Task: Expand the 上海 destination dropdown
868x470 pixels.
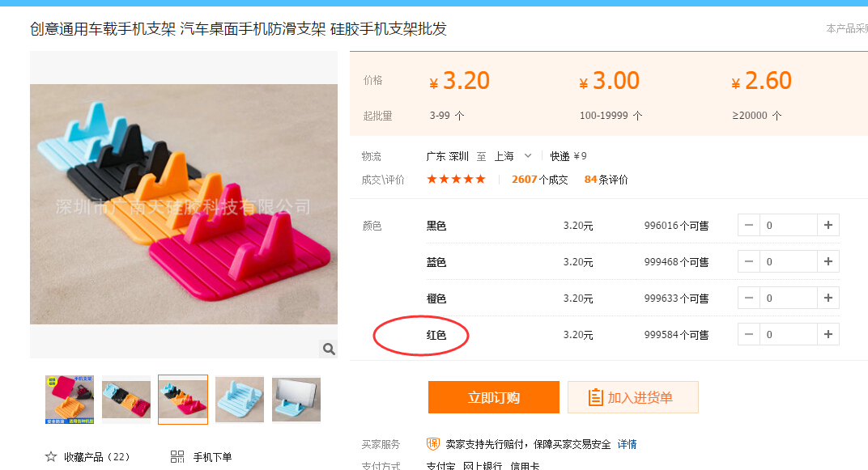Action: point(528,156)
